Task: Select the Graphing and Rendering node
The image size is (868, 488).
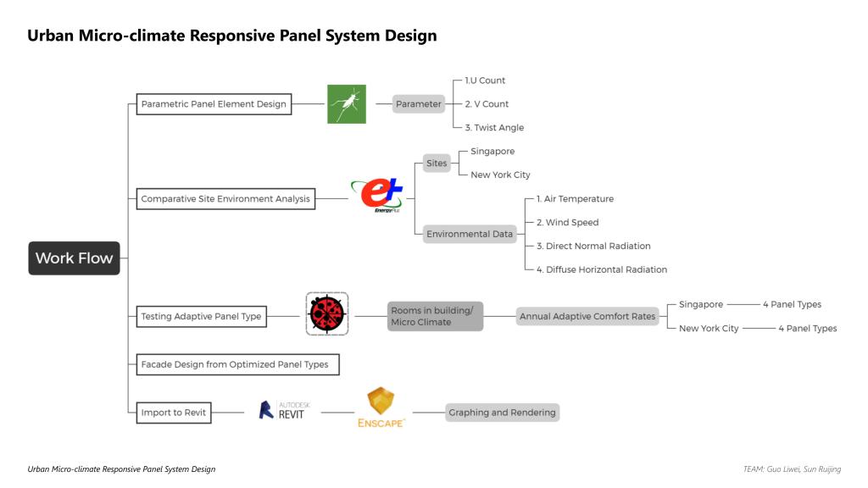Action: point(502,413)
